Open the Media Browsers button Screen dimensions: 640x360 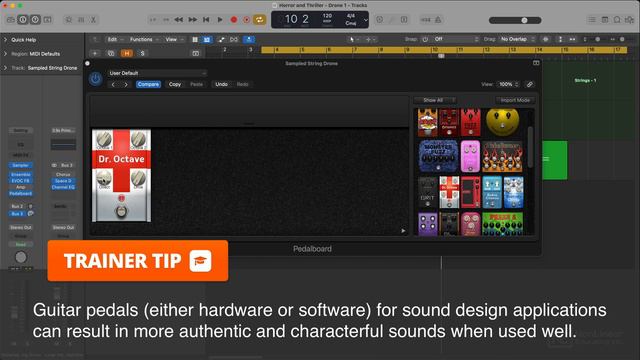629,20
